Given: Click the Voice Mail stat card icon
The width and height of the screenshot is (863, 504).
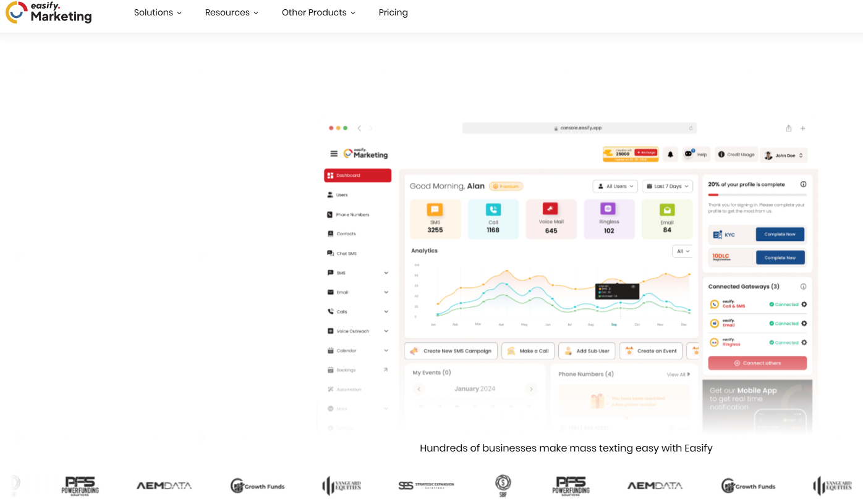Looking at the screenshot, I should [x=551, y=209].
